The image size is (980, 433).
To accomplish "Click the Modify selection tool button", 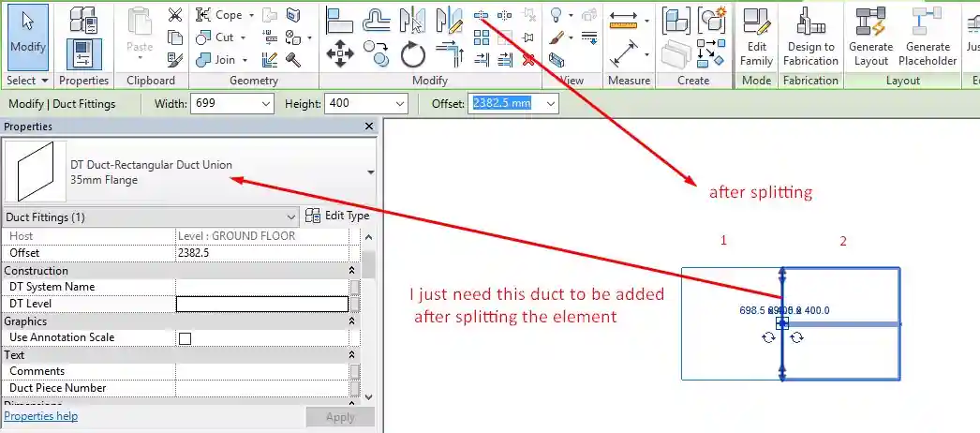I will click(x=28, y=36).
